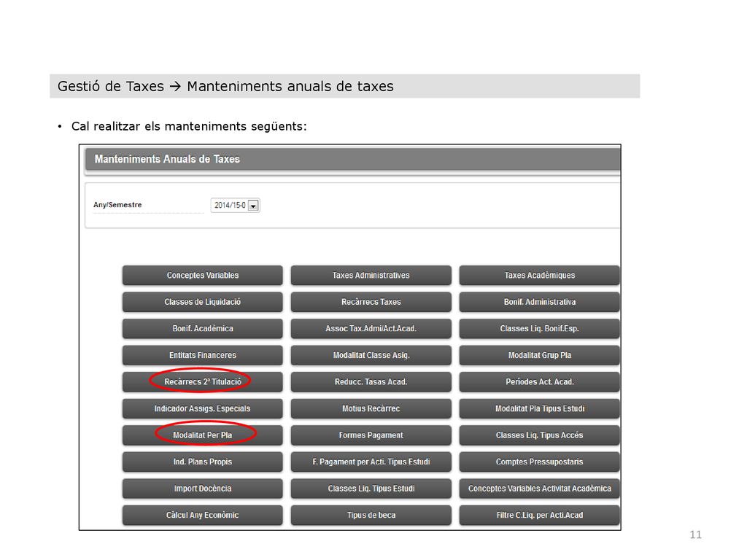
Task: Open Comptes Pressupostaris
Action: point(539,462)
